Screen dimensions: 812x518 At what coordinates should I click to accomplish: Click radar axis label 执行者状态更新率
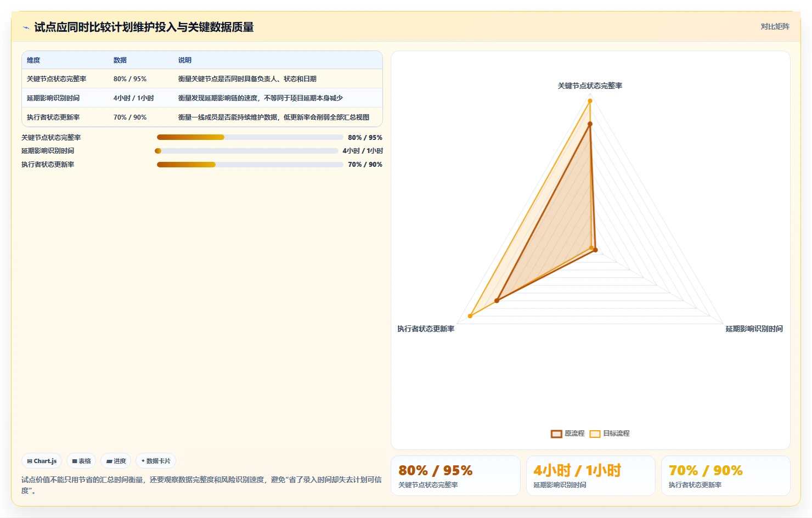(426, 329)
